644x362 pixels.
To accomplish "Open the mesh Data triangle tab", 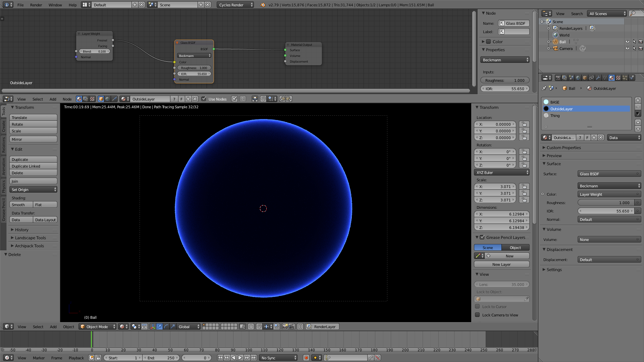I will point(605,78).
